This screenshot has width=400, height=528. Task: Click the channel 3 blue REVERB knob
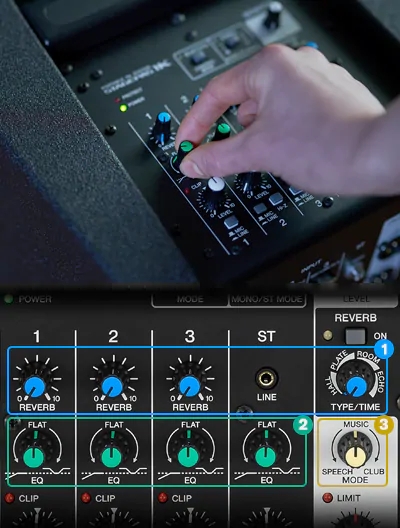point(189,386)
